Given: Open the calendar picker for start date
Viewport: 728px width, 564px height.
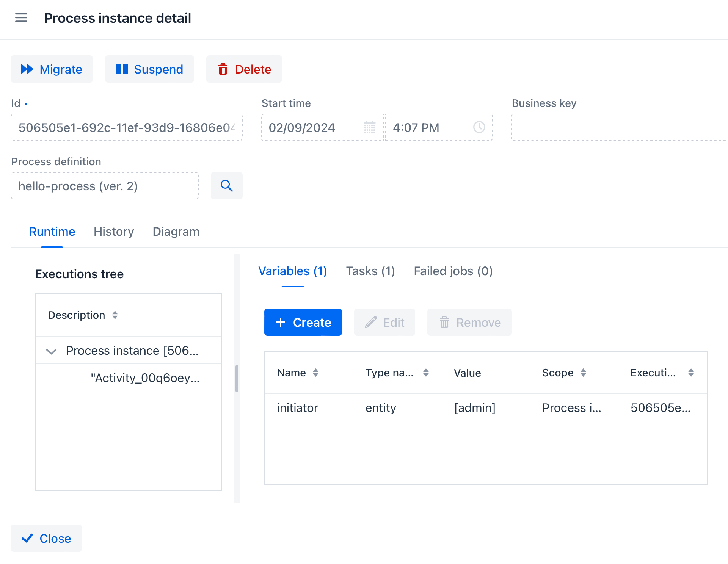Looking at the screenshot, I should (370, 128).
